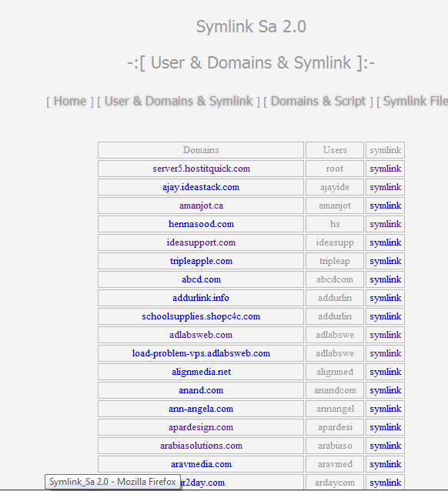Open addurlink.info domain link
448x491 pixels.
pos(201,298)
